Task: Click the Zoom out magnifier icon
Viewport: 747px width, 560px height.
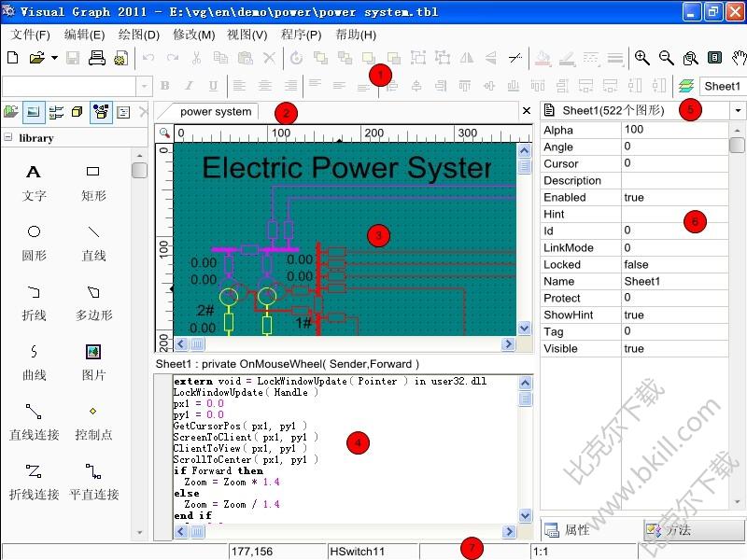Action: pyautogui.click(x=666, y=58)
